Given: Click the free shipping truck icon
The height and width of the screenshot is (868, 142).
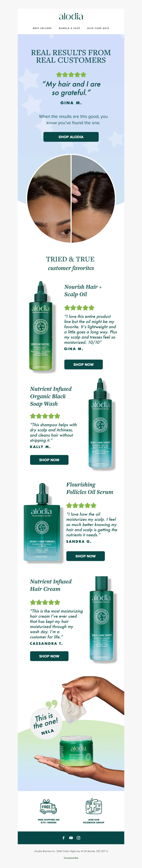Looking at the screenshot, I should pos(48,806).
